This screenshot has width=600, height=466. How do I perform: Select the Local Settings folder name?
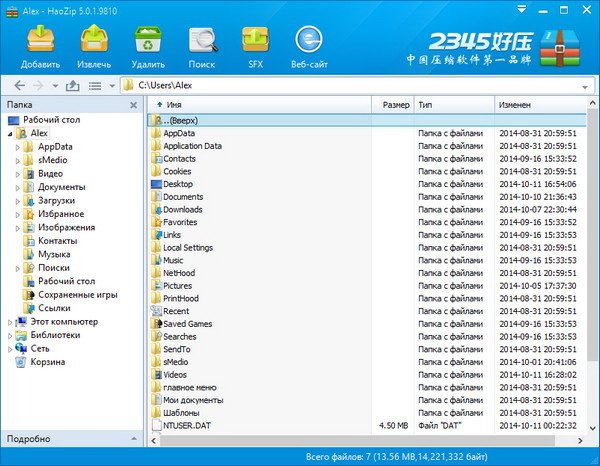[188, 248]
